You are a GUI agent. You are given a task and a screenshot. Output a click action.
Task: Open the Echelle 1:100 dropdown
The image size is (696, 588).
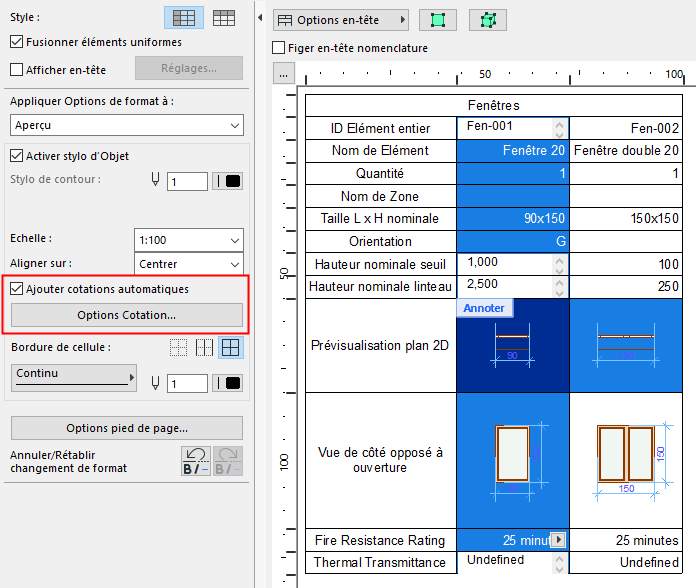(189, 240)
